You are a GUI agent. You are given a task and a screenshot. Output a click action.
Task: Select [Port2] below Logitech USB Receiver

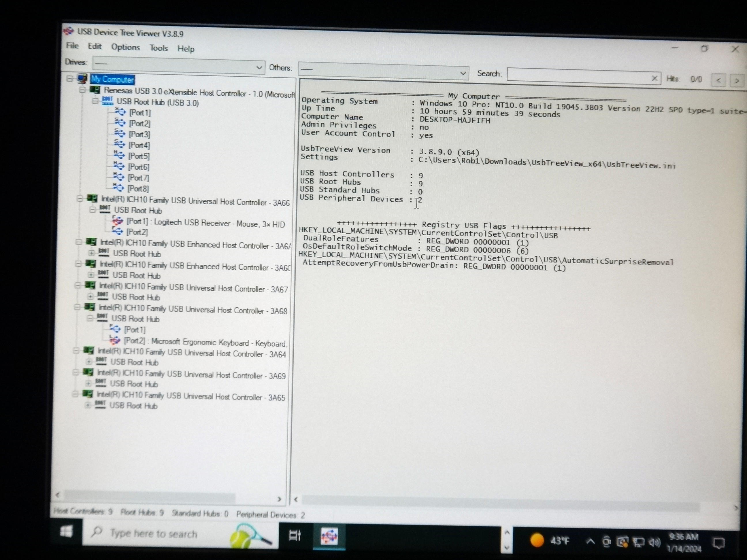coord(137,232)
